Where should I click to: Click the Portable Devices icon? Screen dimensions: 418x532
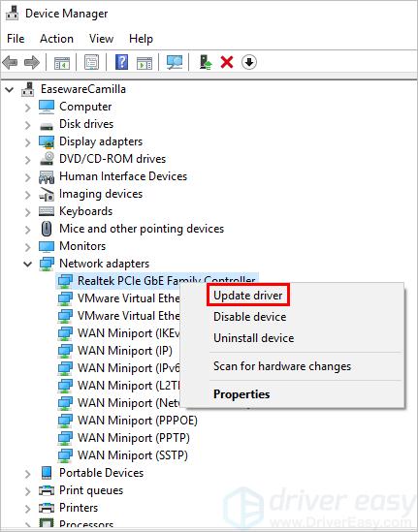[47, 473]
